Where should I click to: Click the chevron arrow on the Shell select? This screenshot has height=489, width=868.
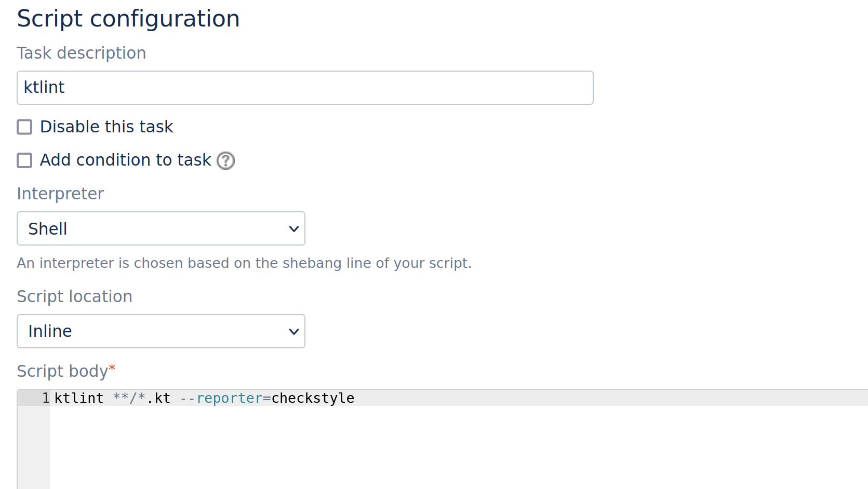tap(293, 229)
